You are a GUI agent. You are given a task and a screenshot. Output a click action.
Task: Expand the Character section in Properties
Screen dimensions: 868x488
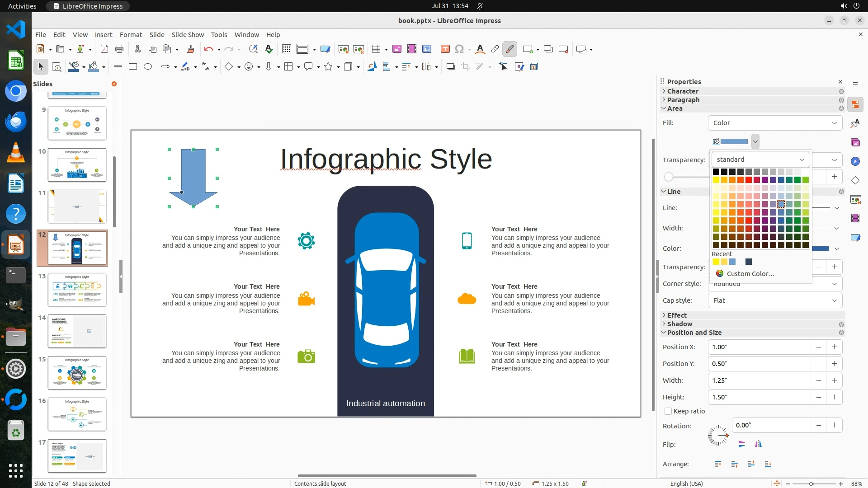(683, 91)
